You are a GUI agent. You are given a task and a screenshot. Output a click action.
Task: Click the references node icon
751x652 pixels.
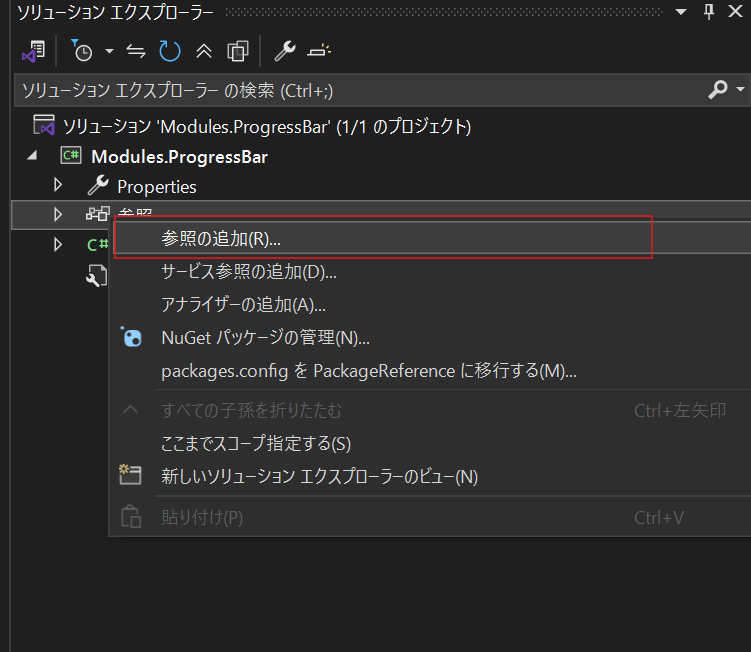pyautogui.click(x=98, y=213)
